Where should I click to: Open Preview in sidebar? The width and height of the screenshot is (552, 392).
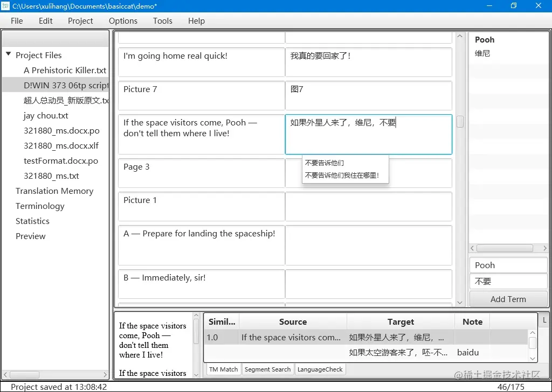pos(31,236)
